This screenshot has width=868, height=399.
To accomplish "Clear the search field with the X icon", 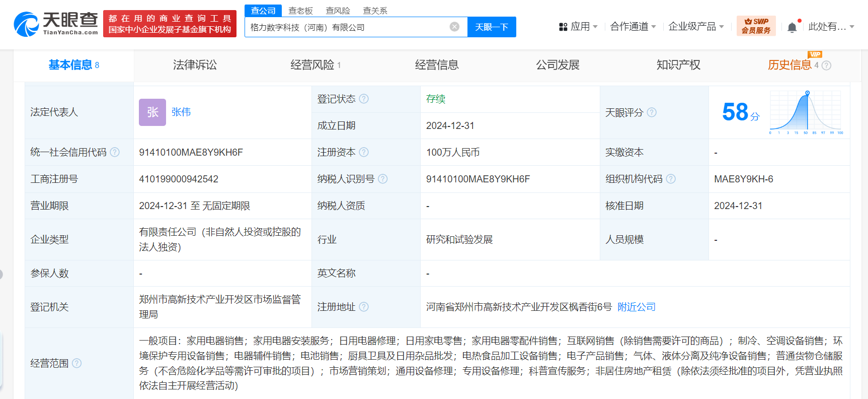I will pyautogui.click(x=454, y=27).
